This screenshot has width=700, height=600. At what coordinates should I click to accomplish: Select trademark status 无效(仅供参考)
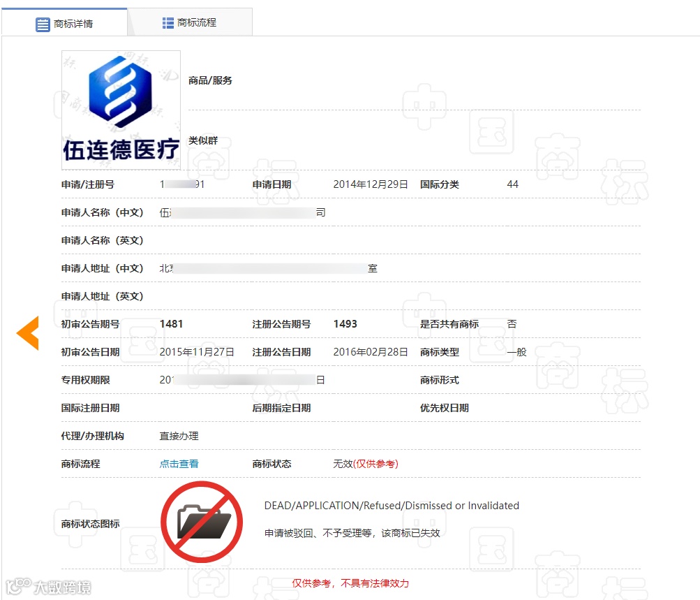point(366,464)
